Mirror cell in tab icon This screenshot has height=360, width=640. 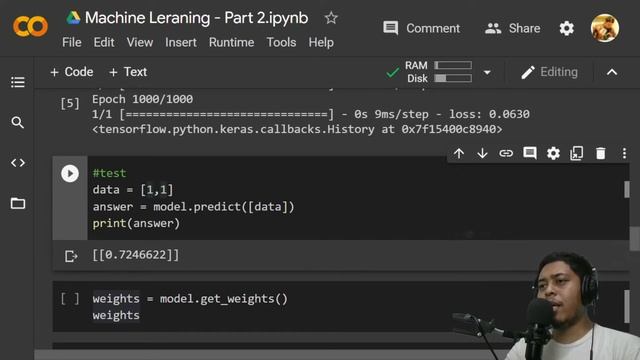tap(577, 153)
